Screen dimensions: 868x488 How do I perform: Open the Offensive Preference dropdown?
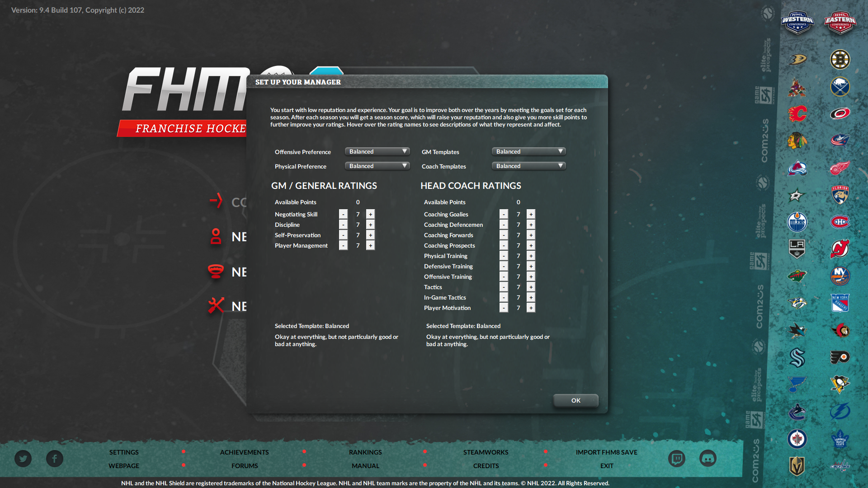(x=377, y=152)
